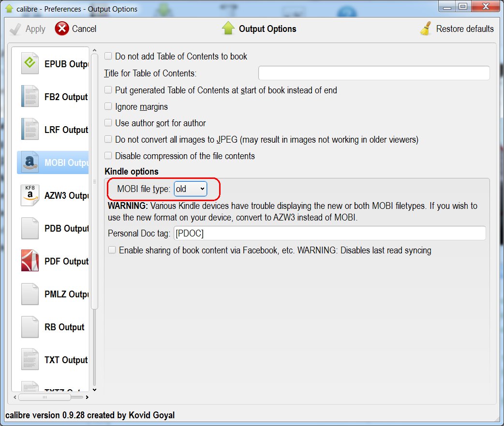Click the sidebar vertical scrollbar handle

[94, 181]
